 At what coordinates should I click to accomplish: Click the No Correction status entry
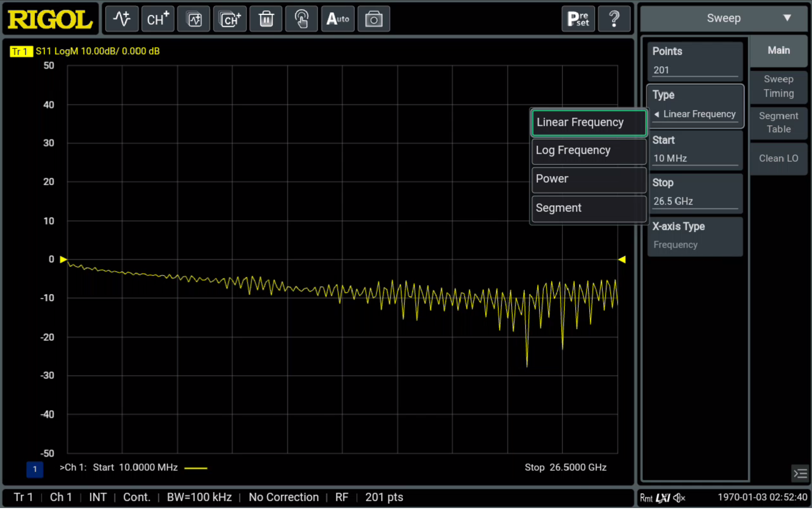(284, 497)
